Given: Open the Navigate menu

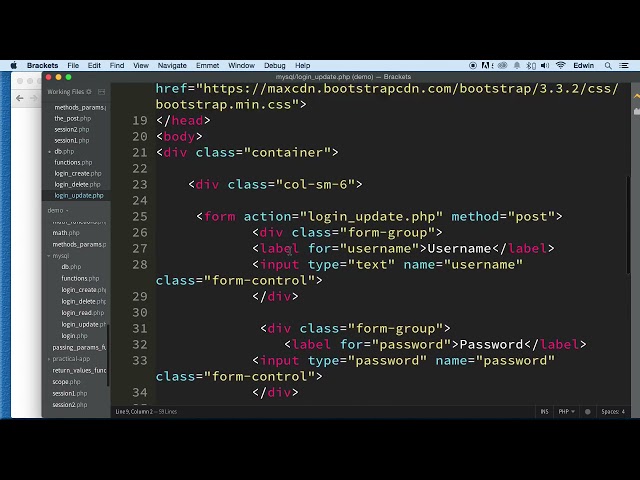Looking at the screenshot, I should [x=172, y=65].
